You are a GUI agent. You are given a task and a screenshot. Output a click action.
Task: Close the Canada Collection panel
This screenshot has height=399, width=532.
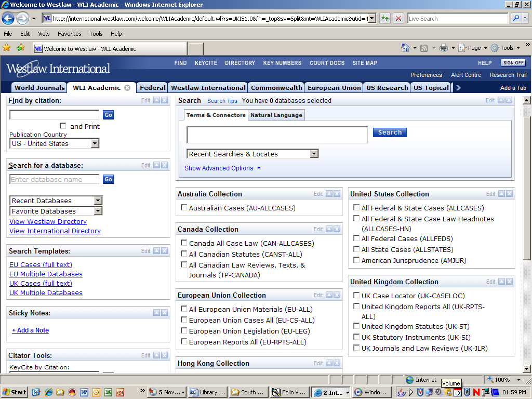pyautogui.click(x=337, y=229)
